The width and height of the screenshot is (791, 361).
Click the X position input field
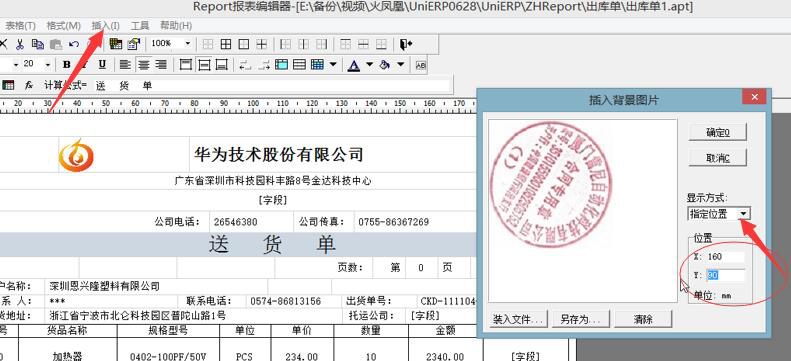(x=725, y=257)
